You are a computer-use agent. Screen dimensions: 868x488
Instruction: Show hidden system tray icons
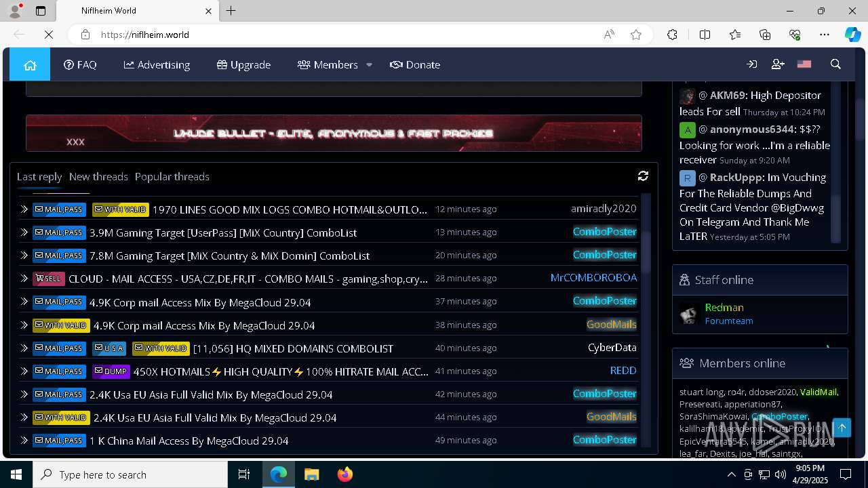731,474
